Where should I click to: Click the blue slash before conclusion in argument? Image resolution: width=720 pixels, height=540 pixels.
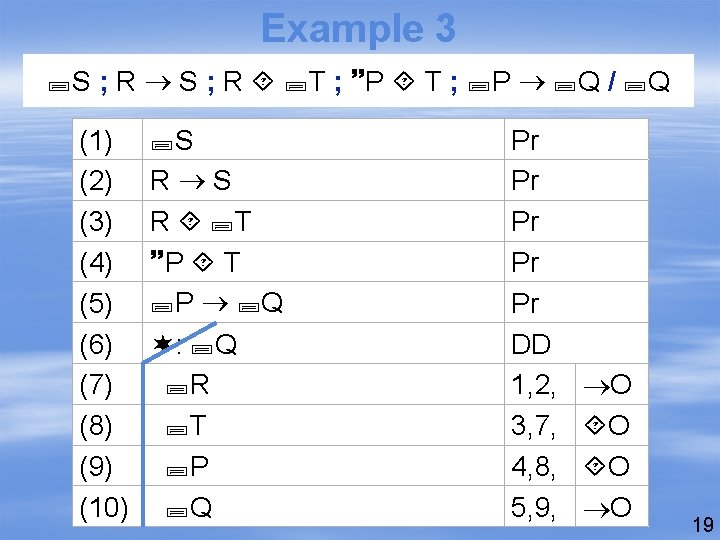pos(612,82)
